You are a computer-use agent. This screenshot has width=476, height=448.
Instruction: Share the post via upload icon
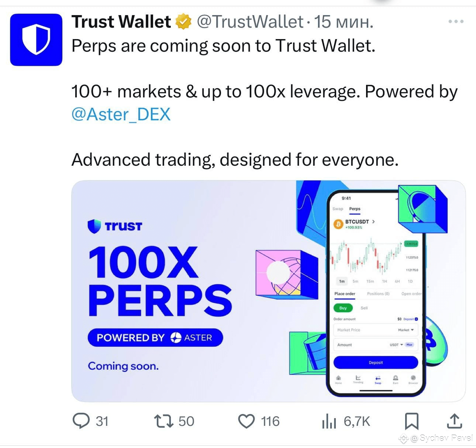coord(455,421)
